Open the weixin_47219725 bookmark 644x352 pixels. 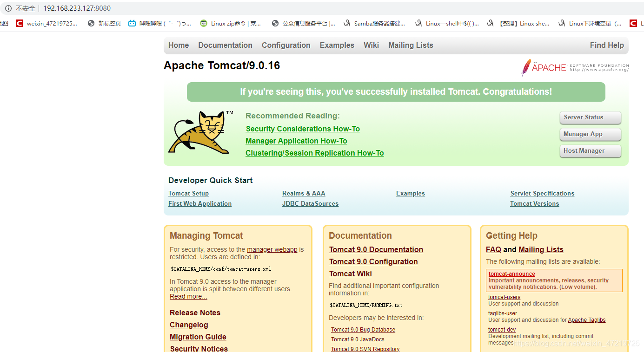[x=47, y=23]
